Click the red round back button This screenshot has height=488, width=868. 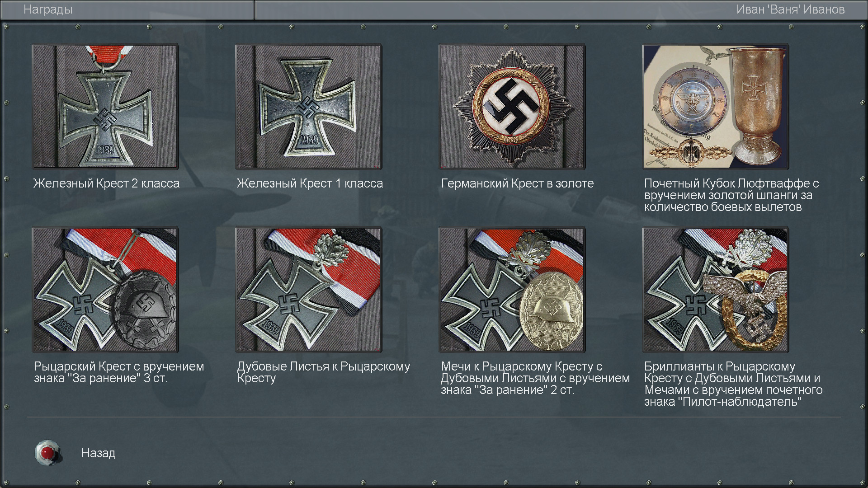[x=48, y=453]
